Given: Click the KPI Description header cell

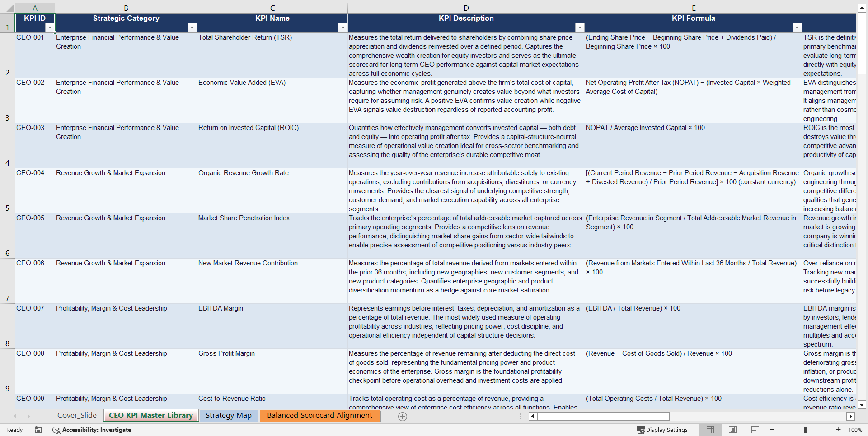Looking at the screenshot, I should tap(466, 23).
